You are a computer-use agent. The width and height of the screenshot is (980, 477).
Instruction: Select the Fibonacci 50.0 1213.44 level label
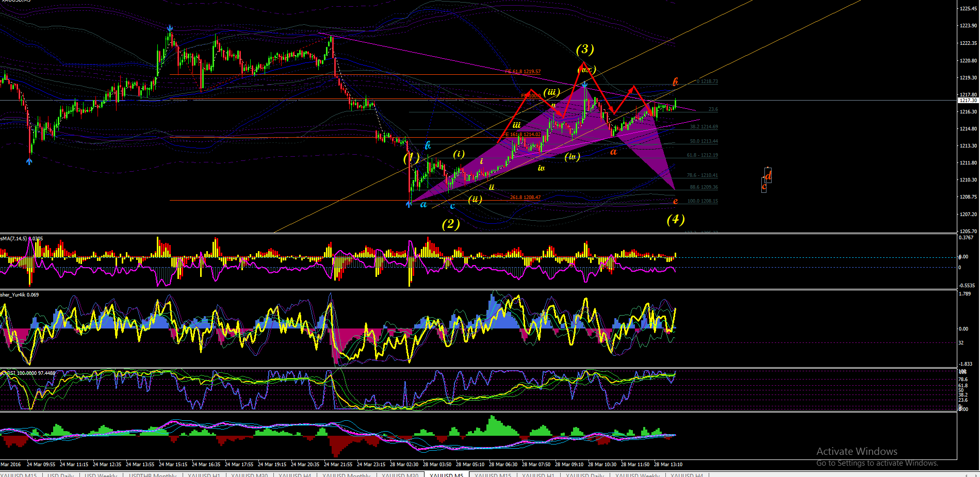coord(704,141)
